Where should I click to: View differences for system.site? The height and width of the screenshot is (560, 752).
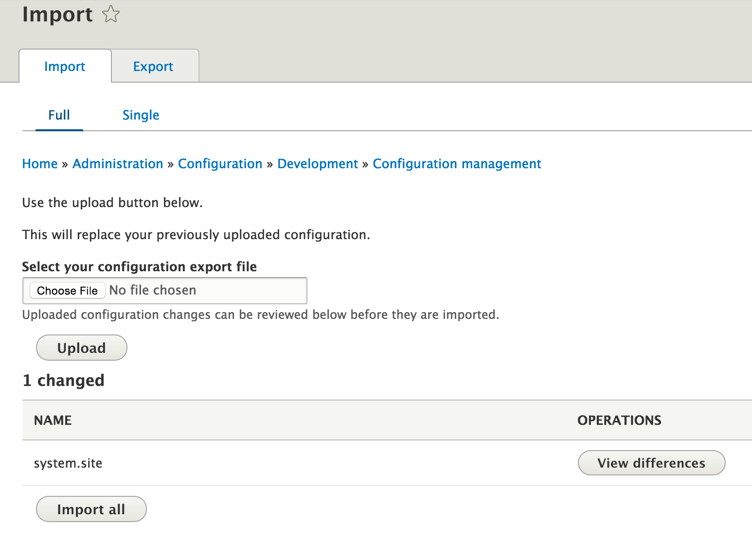click(x=651, y=463)
